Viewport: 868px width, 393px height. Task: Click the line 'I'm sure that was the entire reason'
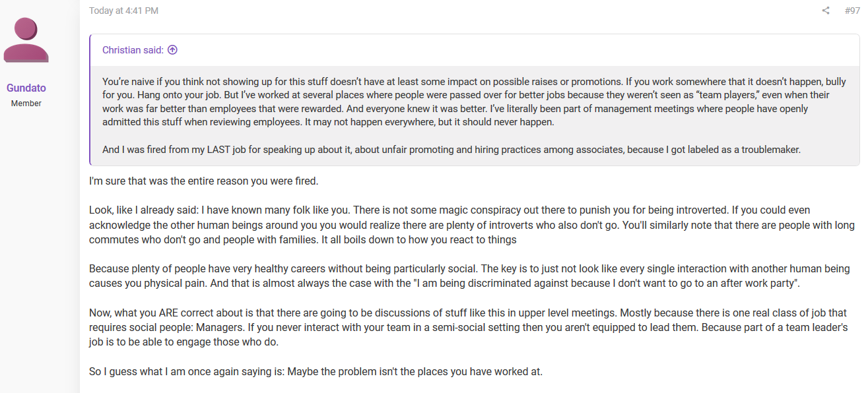204,181
